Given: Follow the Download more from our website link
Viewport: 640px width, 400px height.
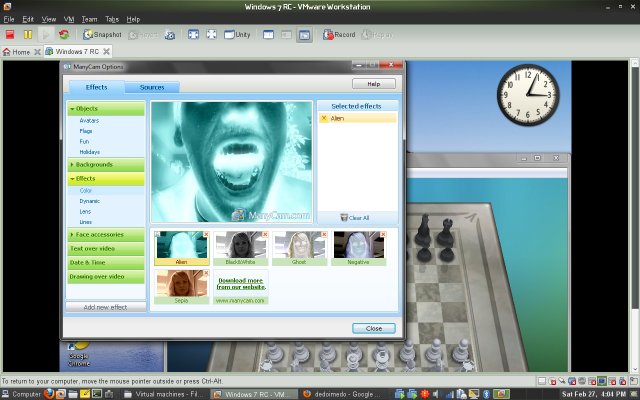Looking at the screenshot, I should pos(240,282).
